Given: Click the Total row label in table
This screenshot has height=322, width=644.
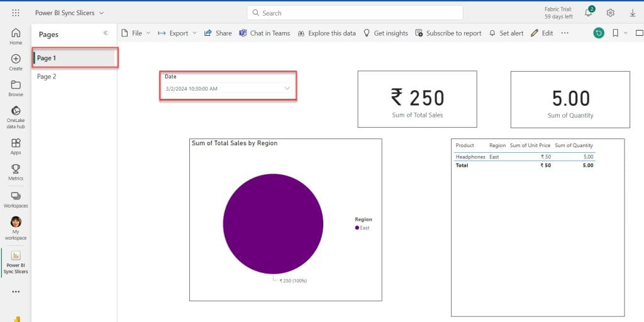Looking at the screenshot, I should coord(462,165).
